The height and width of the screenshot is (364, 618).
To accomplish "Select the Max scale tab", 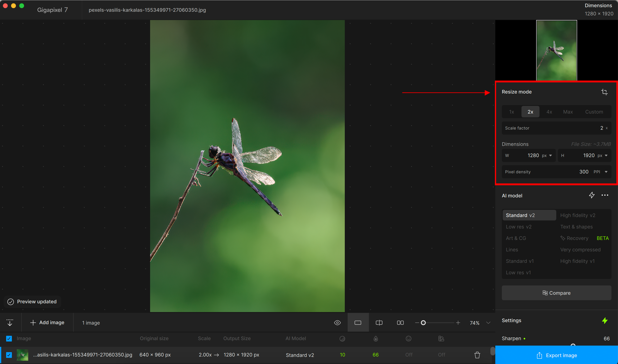I will tap(568, 112).
